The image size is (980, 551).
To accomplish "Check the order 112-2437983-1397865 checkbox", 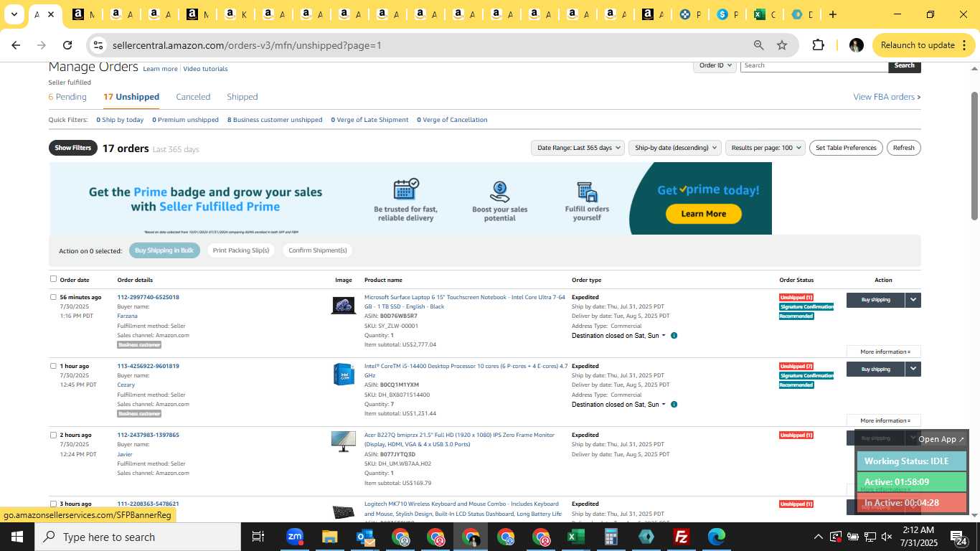I will 53,435.
